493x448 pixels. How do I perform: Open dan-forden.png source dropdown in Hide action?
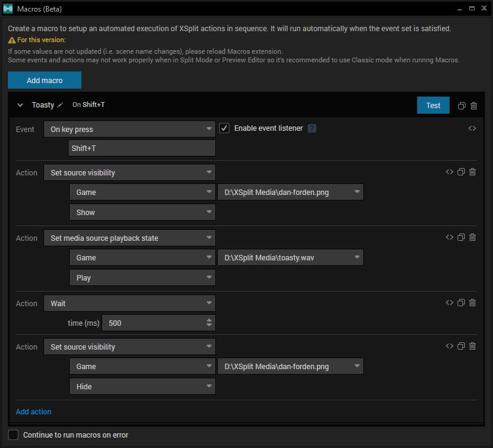coord(291,366)
